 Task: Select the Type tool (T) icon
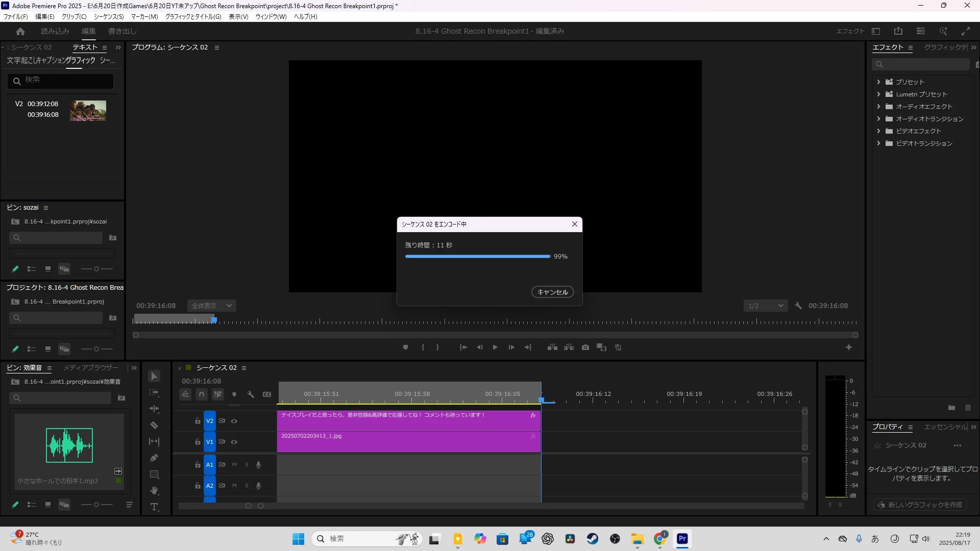[x=154, y=507]
